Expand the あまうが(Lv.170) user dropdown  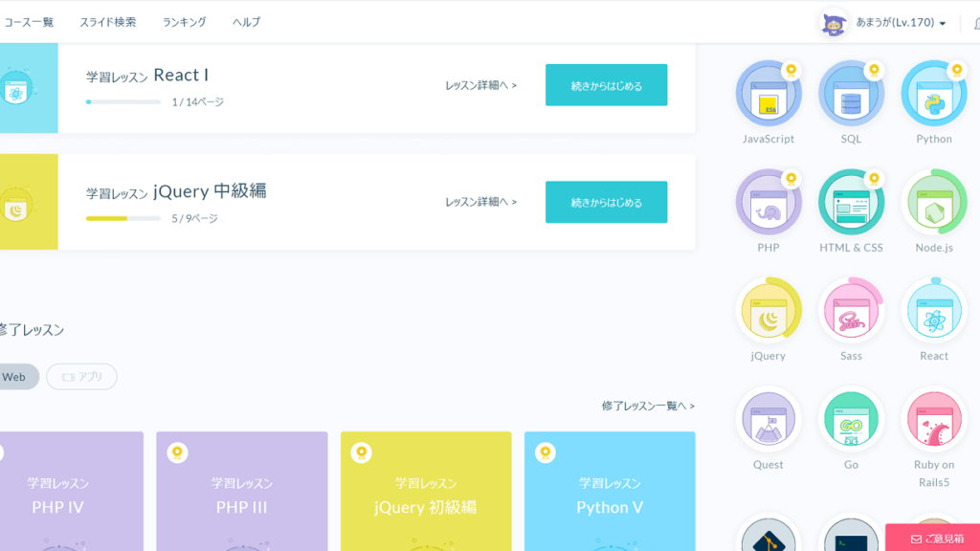[886, 23]
